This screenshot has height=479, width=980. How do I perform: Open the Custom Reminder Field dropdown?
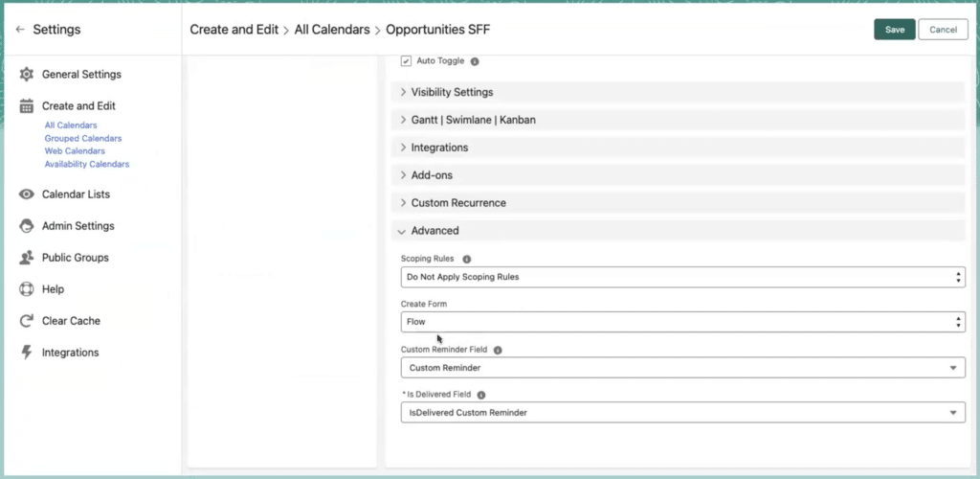[x=682, y=368]
